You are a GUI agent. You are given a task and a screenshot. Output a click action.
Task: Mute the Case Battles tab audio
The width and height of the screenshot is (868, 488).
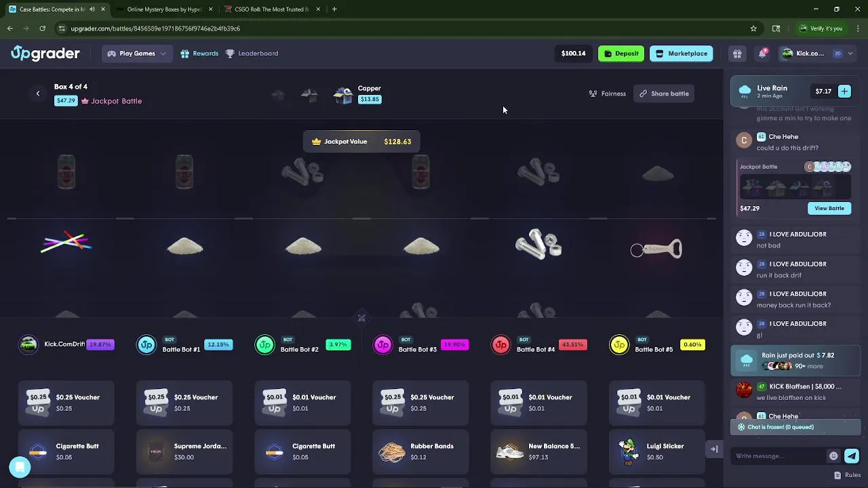tap(92, 9)
